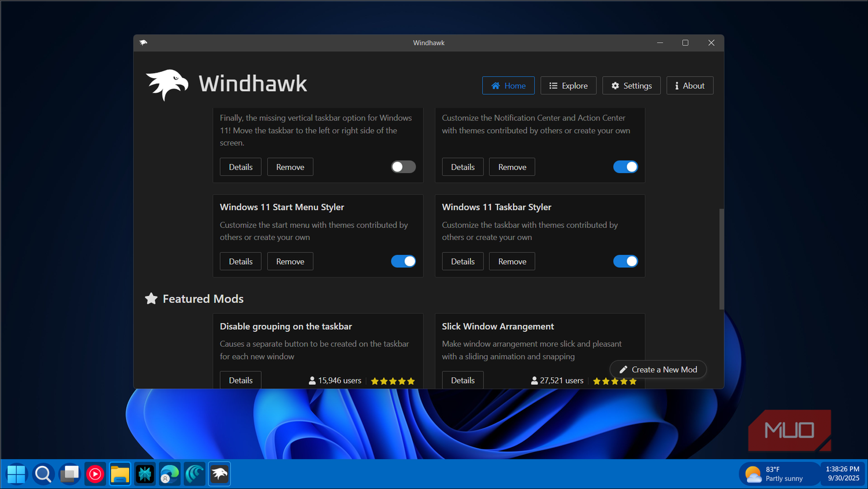
Task: Disable the Windows 11 Start Menu Styler mod
Action: [404, 261]
